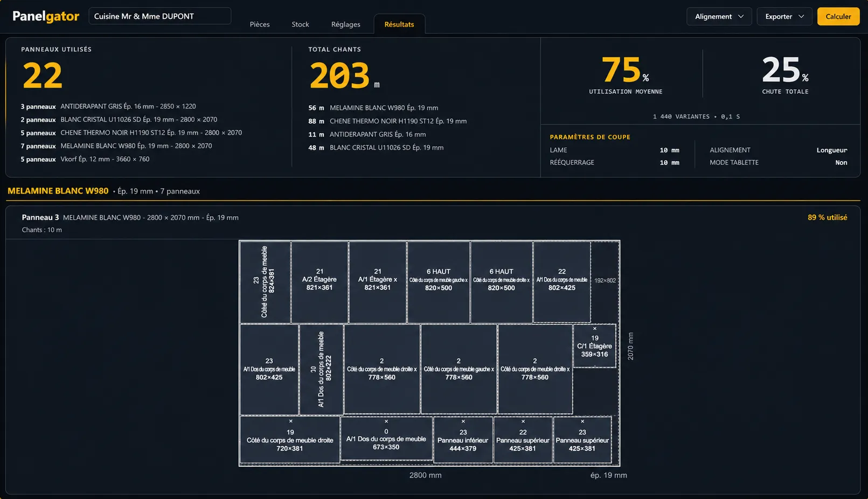
Task: Click the 48 m BLANC CRISTAL edge line
Action: tap(376, 148)
